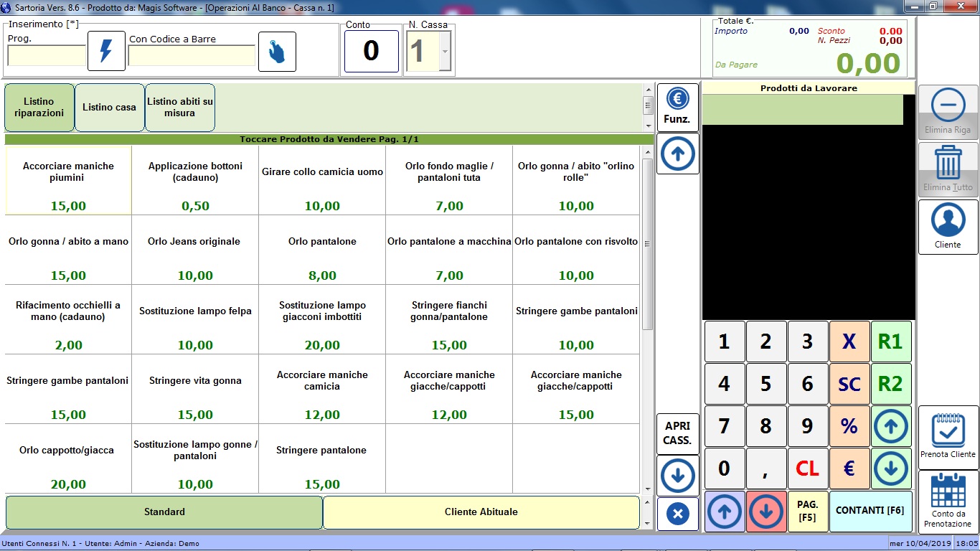Select Listino casa tab
This screenshot has height=551, width=980.
tap(109, 108)
